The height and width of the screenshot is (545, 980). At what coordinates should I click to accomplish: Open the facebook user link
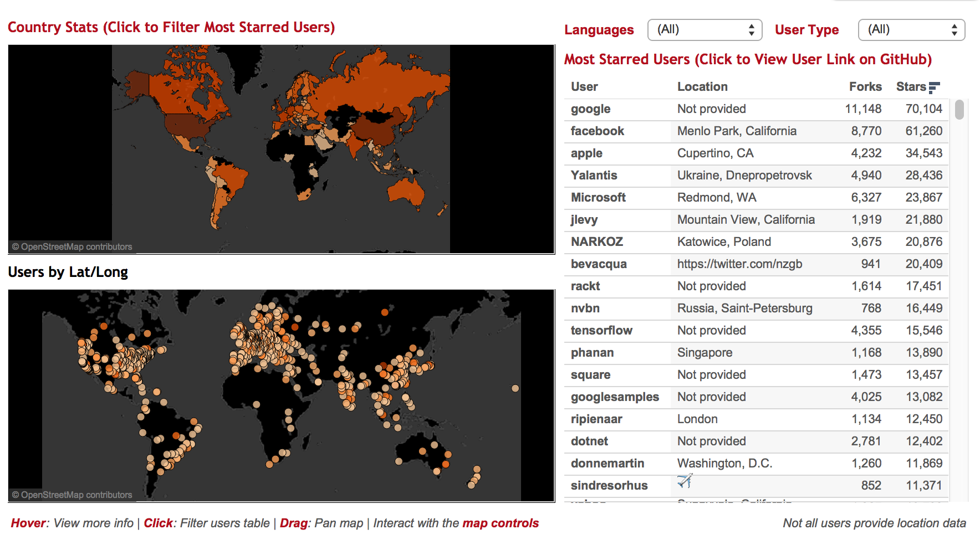[597, 131]
